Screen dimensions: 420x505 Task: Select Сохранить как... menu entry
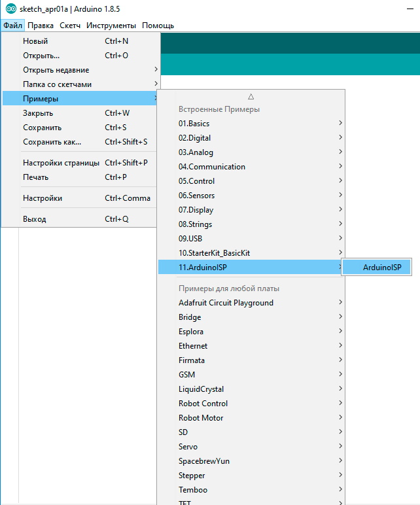[52, 142]
